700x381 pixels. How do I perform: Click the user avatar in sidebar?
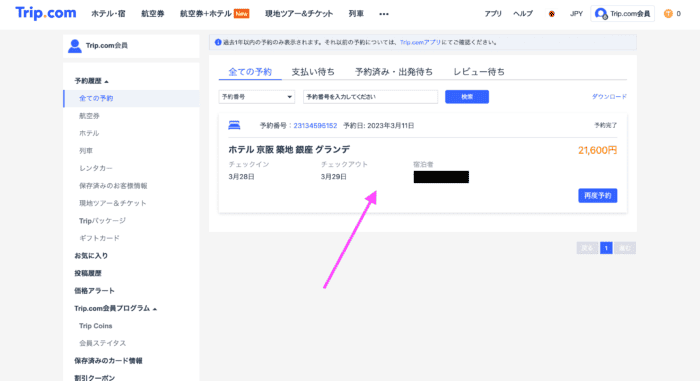point(75,46)
